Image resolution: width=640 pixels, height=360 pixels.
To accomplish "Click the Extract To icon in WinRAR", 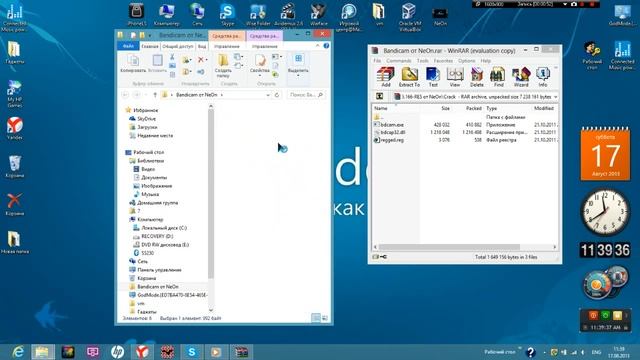I will click(x=409, y=77).
